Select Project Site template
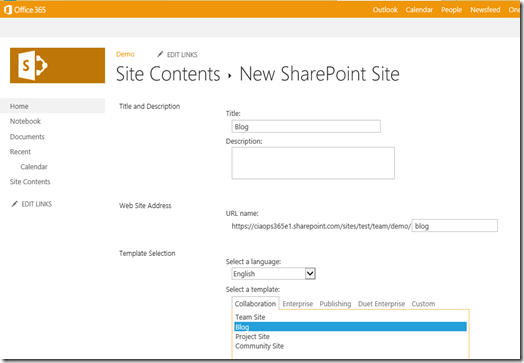The image size is (524, 363). tap(252, 336)
